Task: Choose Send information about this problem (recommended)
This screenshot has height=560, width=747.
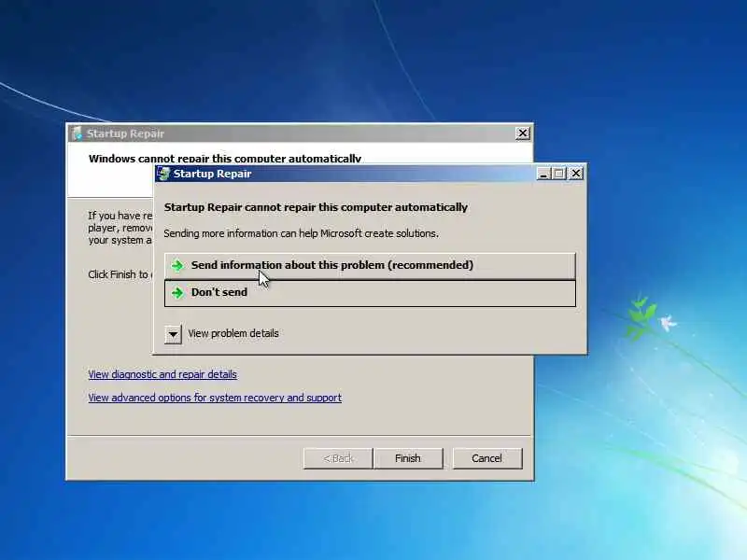Action: (370, 266)
